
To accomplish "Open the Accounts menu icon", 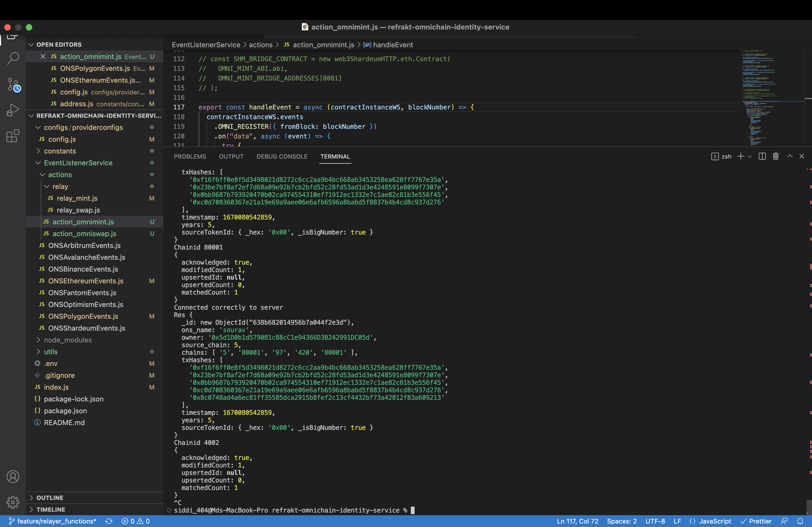I will (13, 476).
